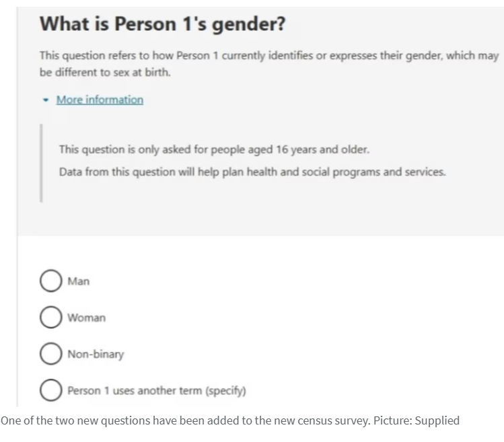Click the vertical bar beside the information panel
The width and height of the screenshot is (504, 442).
coord(41,161)
